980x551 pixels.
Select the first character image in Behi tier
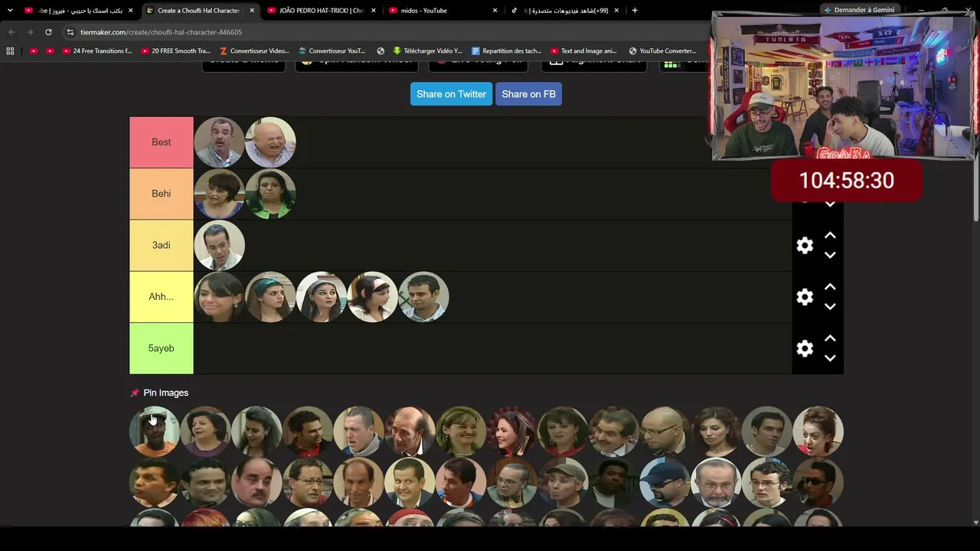pos(220,194)
